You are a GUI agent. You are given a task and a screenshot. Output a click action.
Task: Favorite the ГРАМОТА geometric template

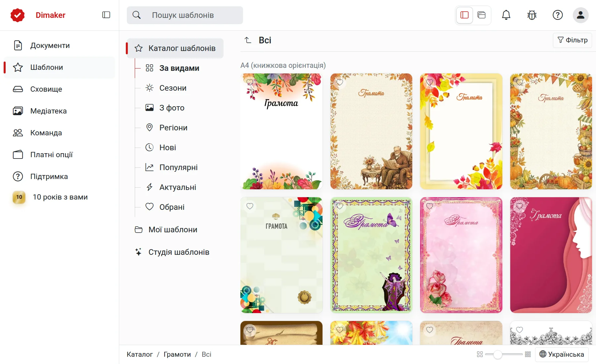[250, 206]
